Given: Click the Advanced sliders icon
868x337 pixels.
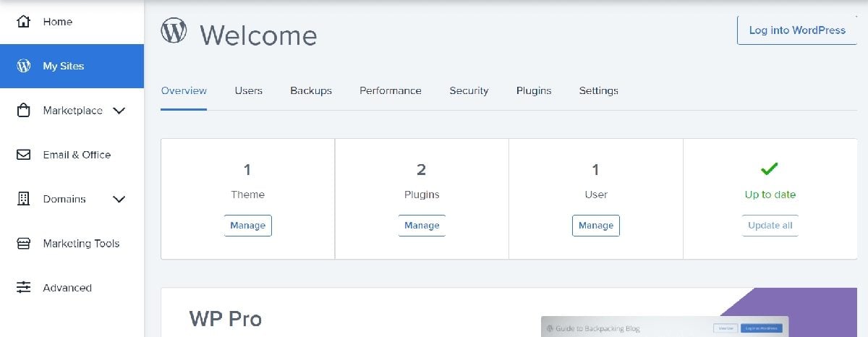Looking at the screenshot, I should (x=24, y=287).
